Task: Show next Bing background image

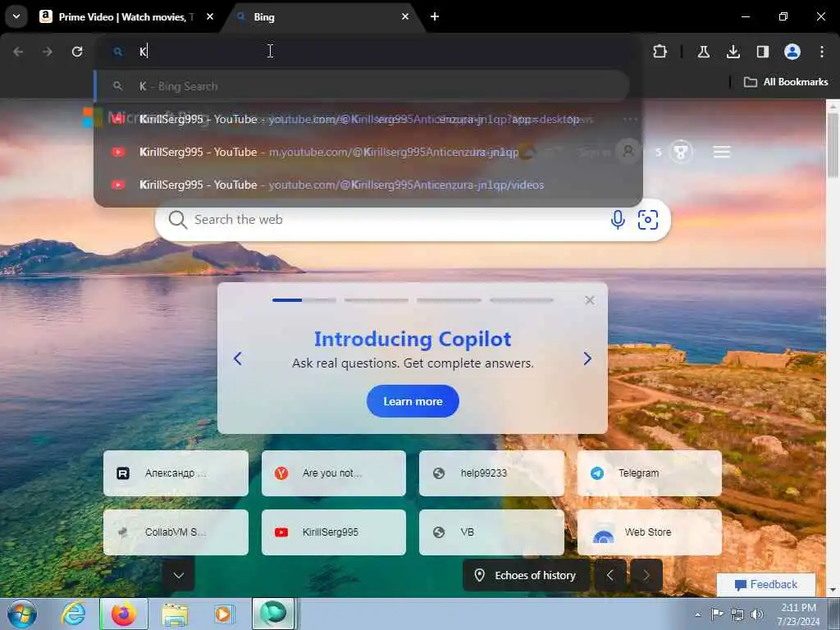Action: [646, 575]
